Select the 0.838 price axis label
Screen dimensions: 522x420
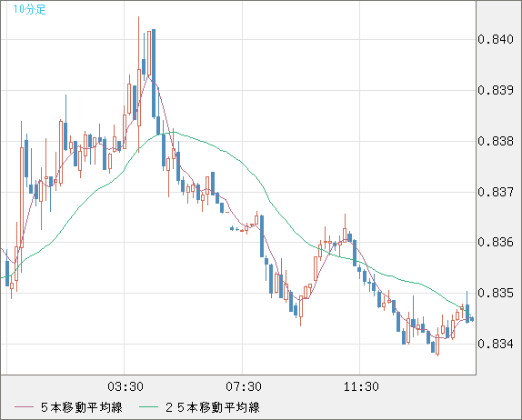(x=496, y=141)
